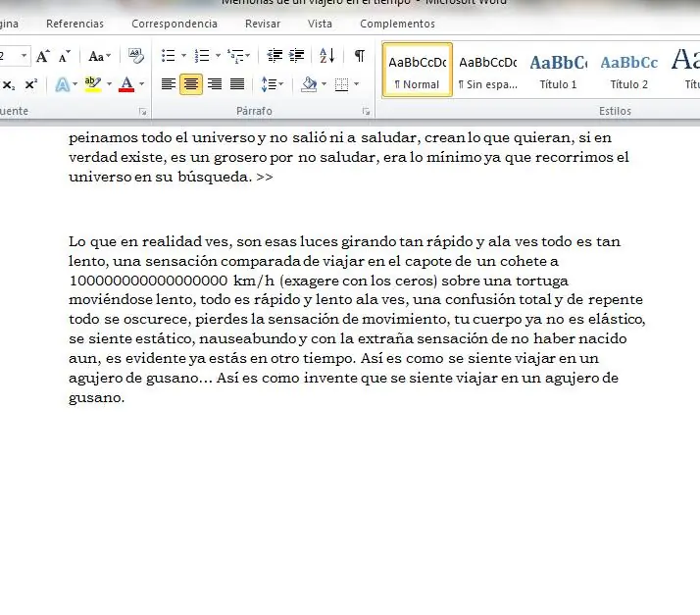Open numbering library dropdown arrow
The width and height of the screenshot is (700, 615).
tap(218, 56)
